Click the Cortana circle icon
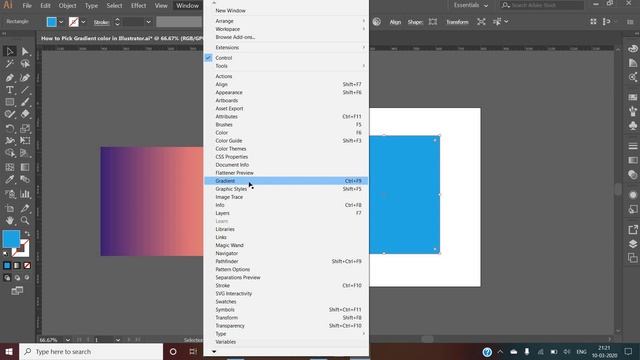Screen dimensions: 640x360 coord(173,351)
